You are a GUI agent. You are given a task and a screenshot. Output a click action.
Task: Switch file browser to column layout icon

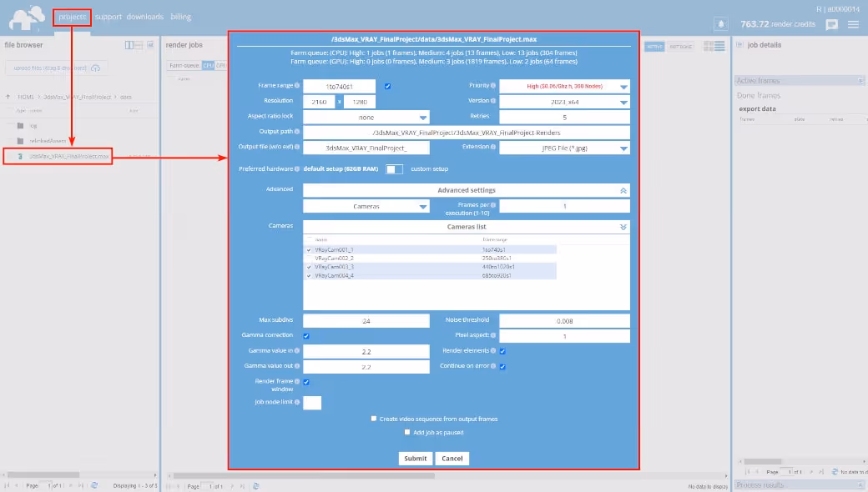(129, 45)
